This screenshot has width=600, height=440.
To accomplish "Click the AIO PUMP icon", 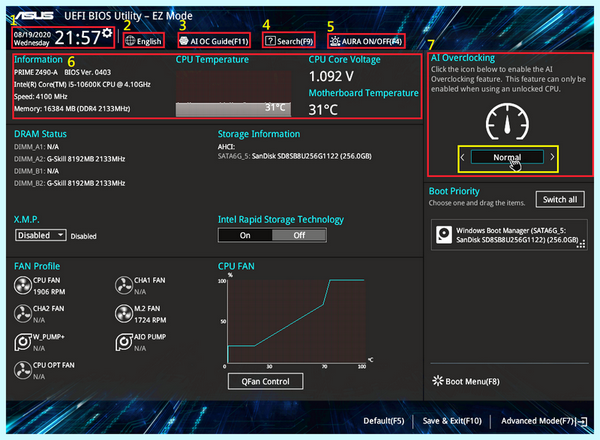I will (x=124, y=342).
